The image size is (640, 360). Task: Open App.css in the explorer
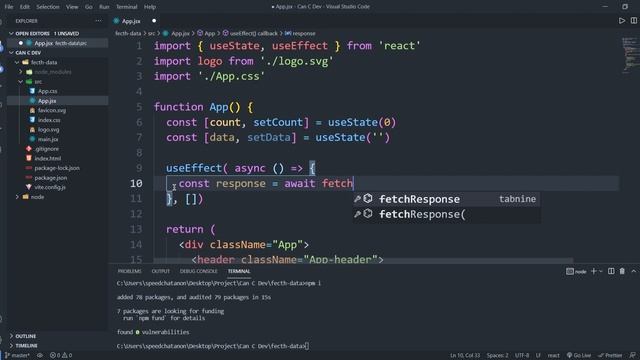(x=47, y=91)
